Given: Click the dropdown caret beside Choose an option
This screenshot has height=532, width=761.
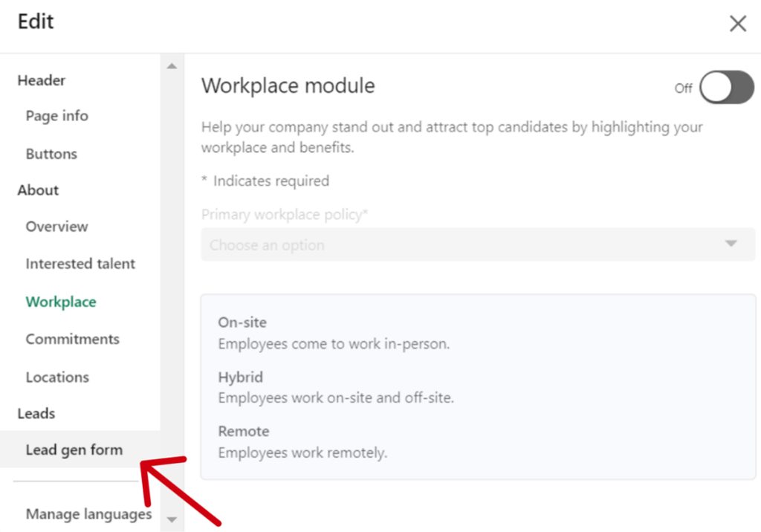Looking at the screenshot, I should tap(731, 244).
